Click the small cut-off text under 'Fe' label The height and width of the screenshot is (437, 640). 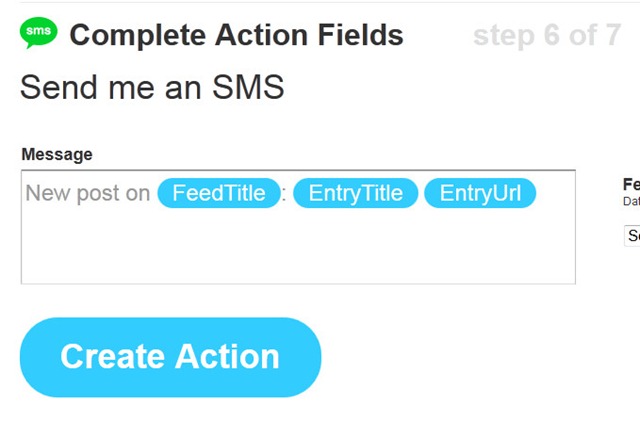tap(631, 201)
